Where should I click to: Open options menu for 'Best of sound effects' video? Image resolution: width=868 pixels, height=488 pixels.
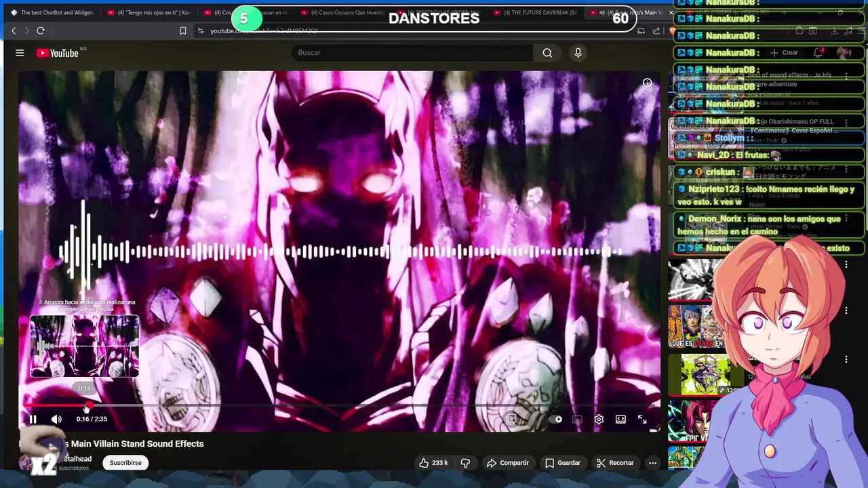846,76
